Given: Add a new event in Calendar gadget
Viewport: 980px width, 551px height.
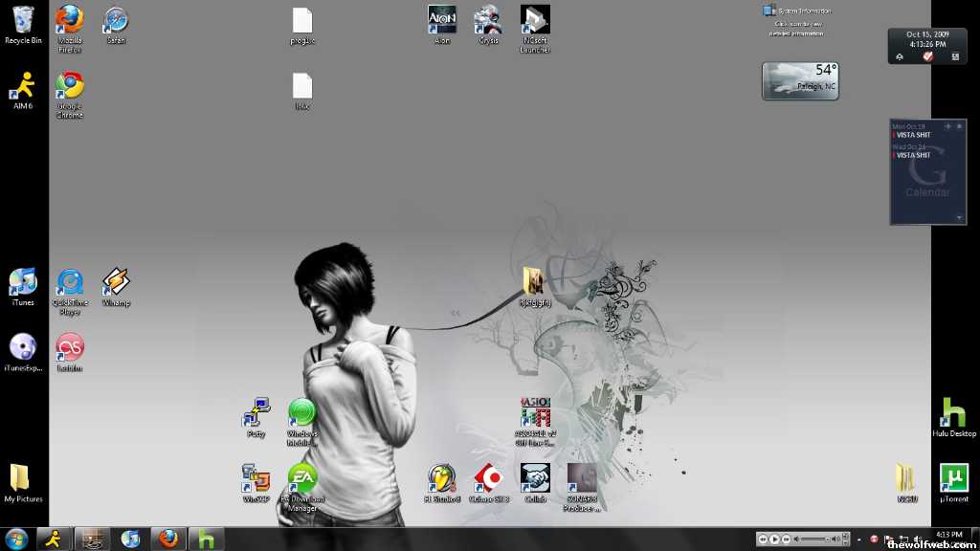Looking at the screenshot, I should [x=947, y=126].
